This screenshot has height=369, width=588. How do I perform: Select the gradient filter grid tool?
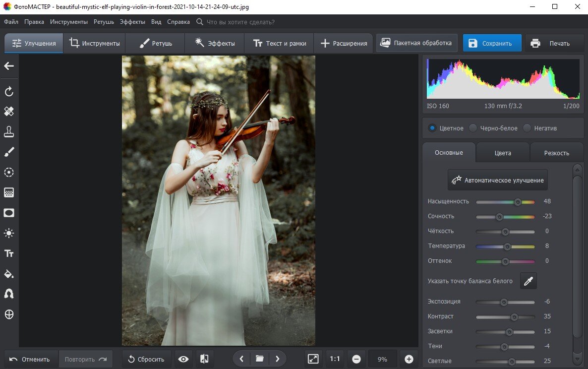point(9,192)
